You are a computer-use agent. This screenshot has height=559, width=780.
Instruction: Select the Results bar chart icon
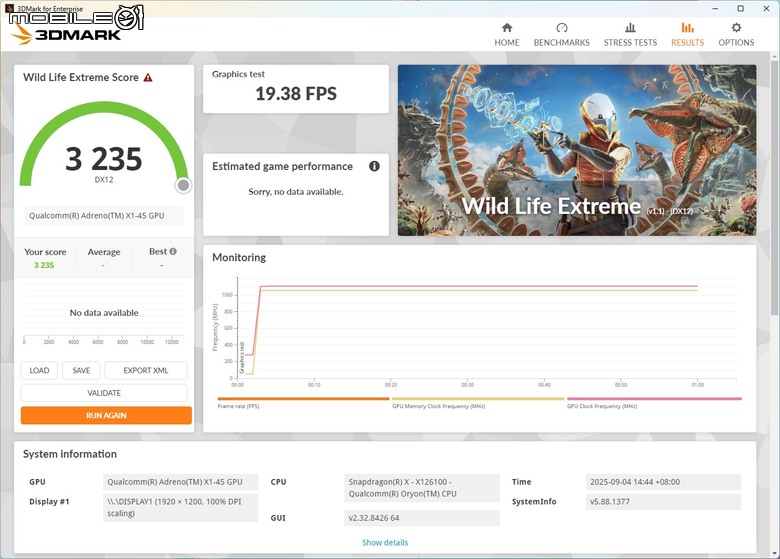(687, 27)
